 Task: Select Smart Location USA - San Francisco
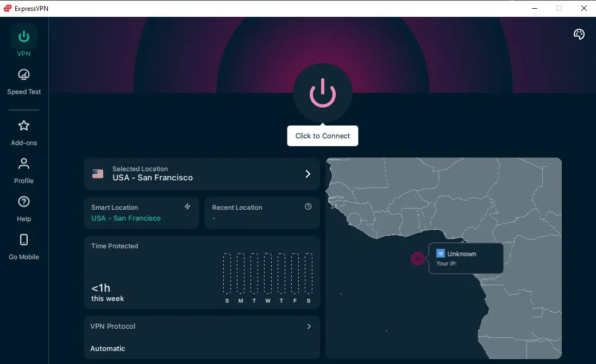pos(141,213)
